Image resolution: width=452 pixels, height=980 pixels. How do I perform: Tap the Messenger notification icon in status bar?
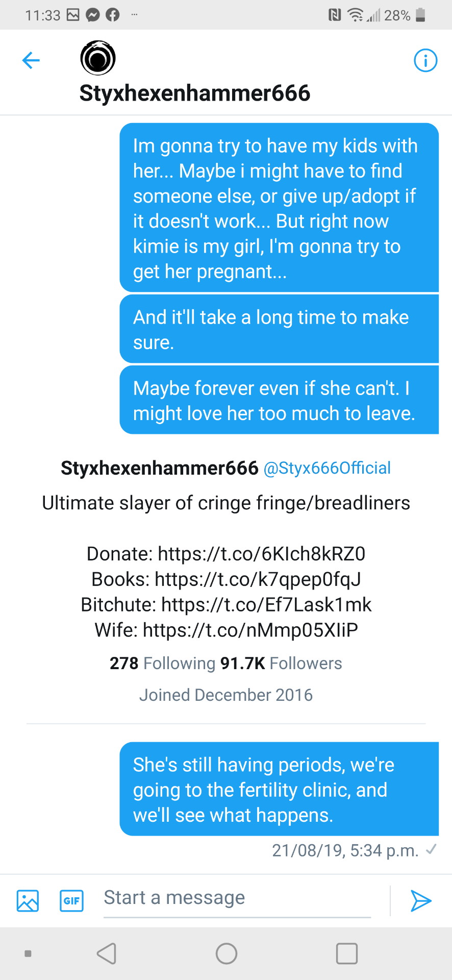tap(92, 15)
